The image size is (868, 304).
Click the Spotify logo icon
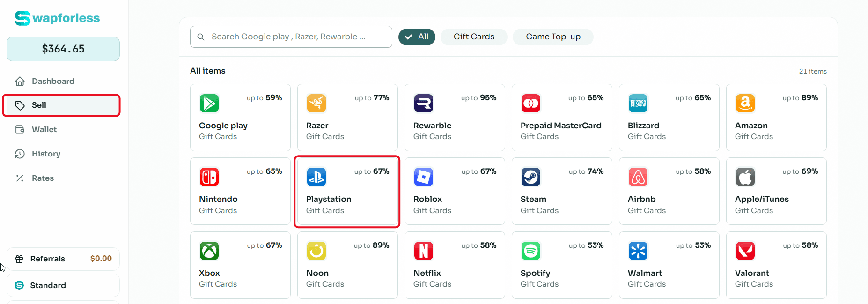pyautogui.click(x=531, y=251)
